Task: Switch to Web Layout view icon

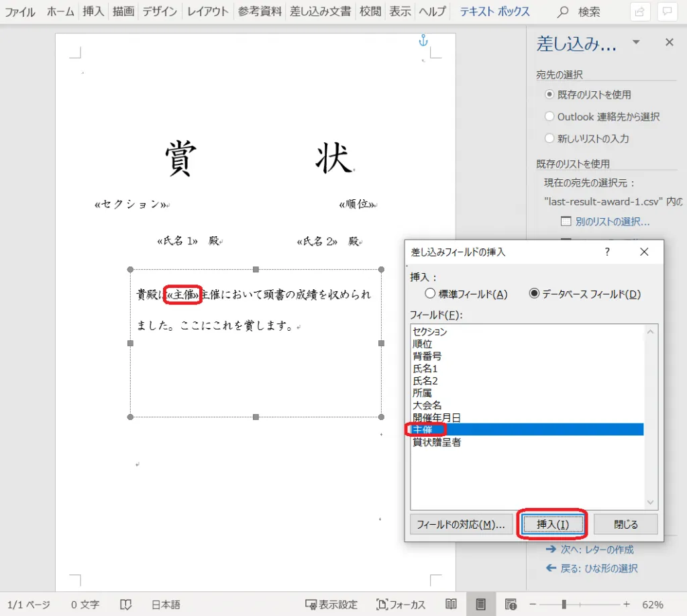Action: point(511,604)
